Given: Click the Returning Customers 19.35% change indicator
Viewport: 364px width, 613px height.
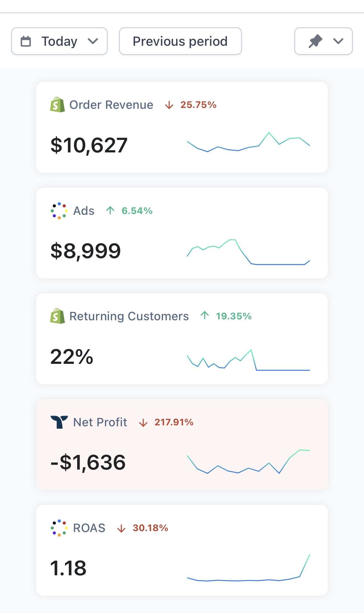Looking at the screenshot, I should click(226, 316).
